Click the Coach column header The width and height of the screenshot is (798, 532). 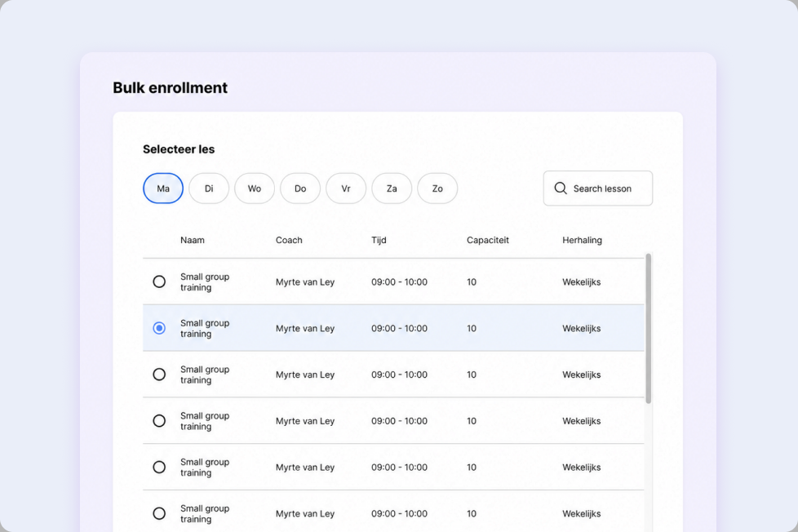pos(289,240)
